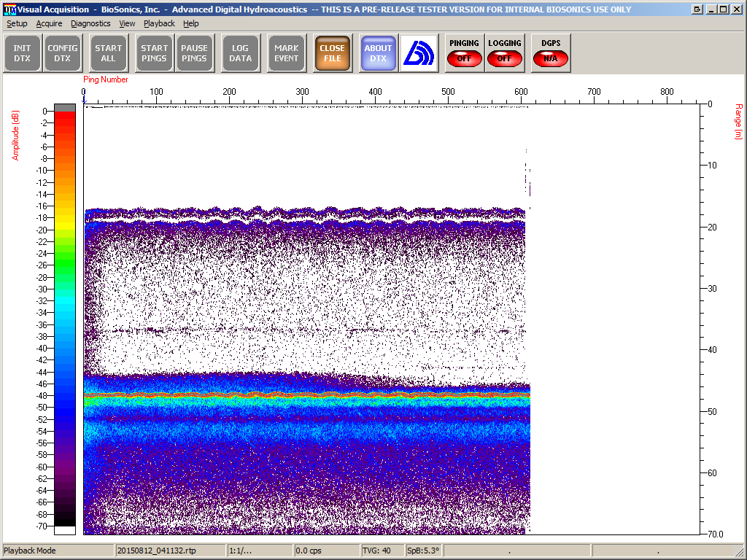Image resolution: width=747 pixels, height=560 pixels.
Task: Click the Ping Number axis label
Action: click(x=105, y=79)
